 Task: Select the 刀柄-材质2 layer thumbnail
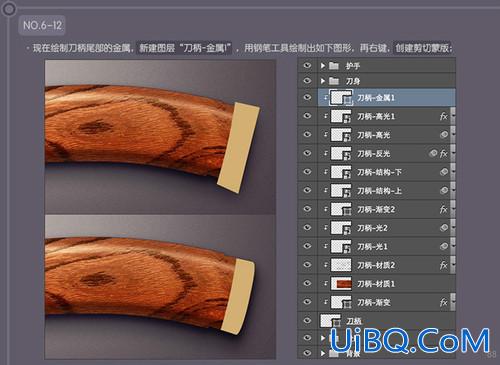click(x=341, y=265)
